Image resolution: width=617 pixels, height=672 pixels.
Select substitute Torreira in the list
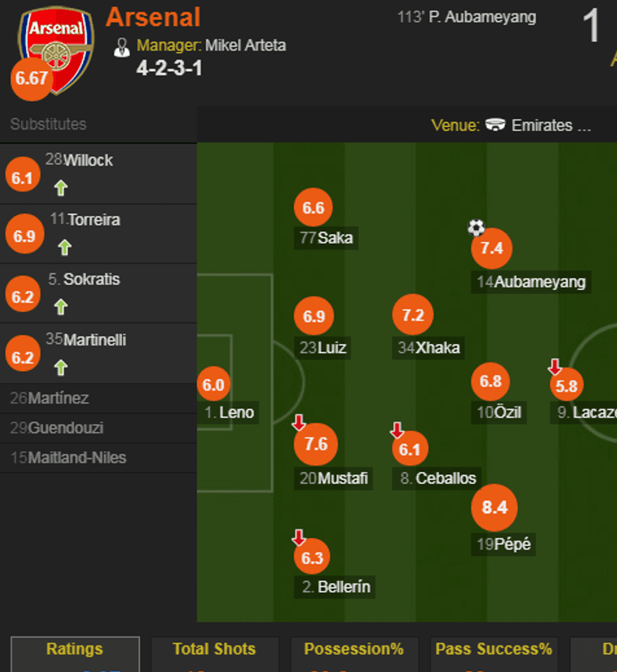pos(94,220)
